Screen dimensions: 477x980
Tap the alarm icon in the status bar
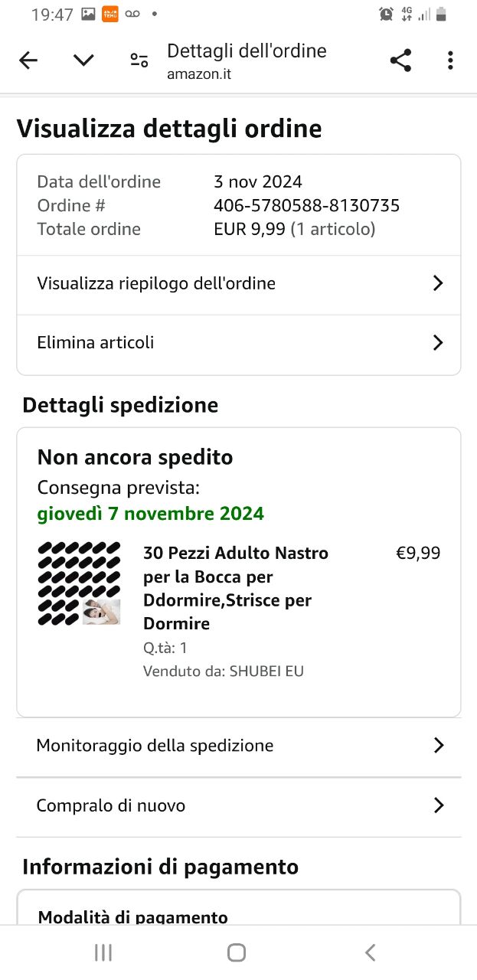(386, 14)
